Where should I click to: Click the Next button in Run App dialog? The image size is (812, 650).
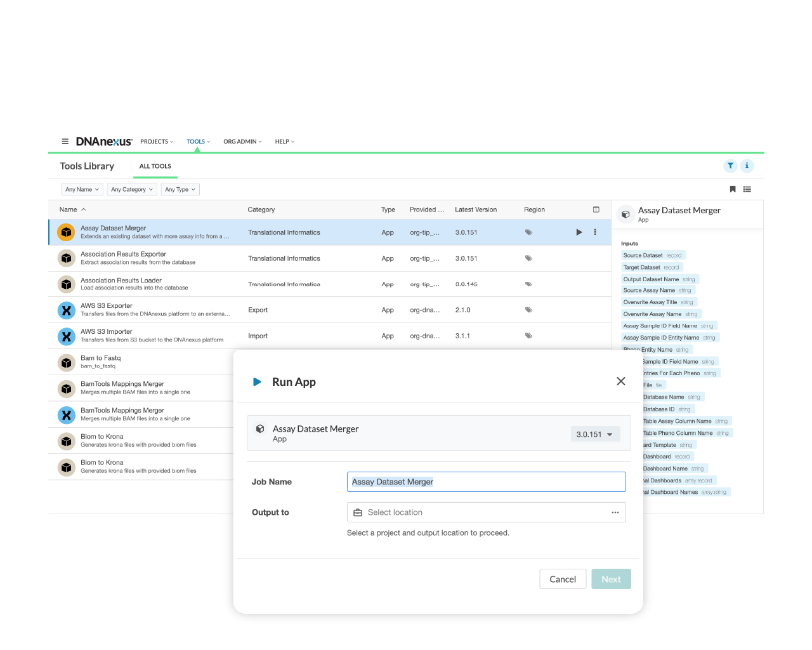[611, 578]
